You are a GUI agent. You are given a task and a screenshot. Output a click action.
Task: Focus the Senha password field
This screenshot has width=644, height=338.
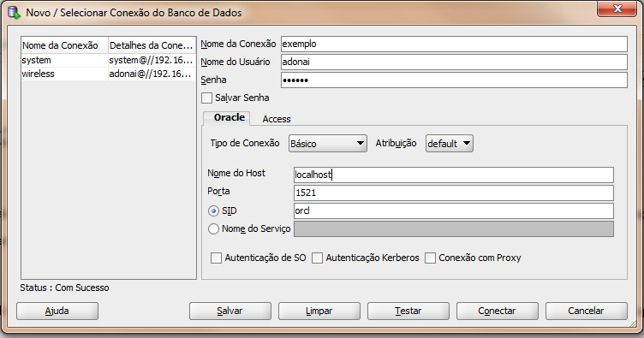click(454, 80)
